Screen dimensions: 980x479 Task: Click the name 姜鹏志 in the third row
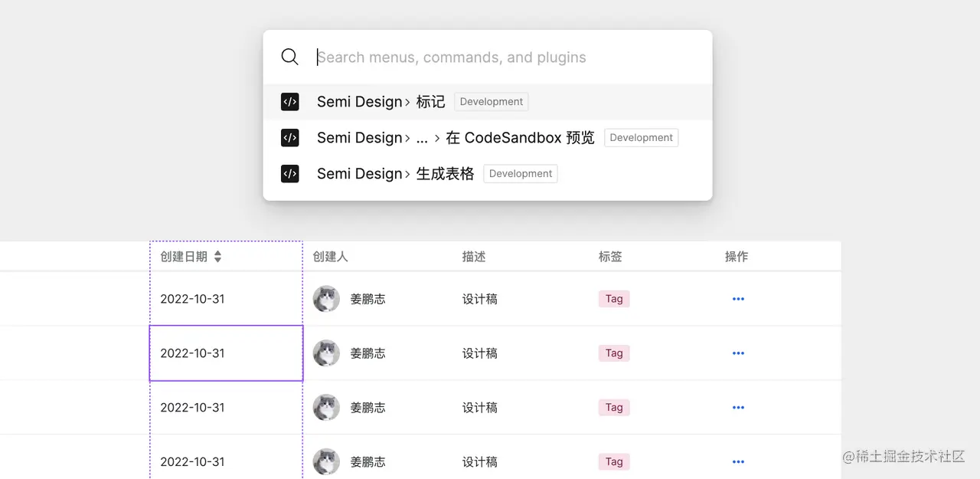(368, 408)
